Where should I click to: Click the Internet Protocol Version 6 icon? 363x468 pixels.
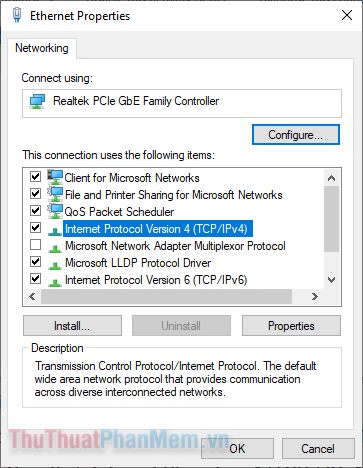tap(55, 282)
